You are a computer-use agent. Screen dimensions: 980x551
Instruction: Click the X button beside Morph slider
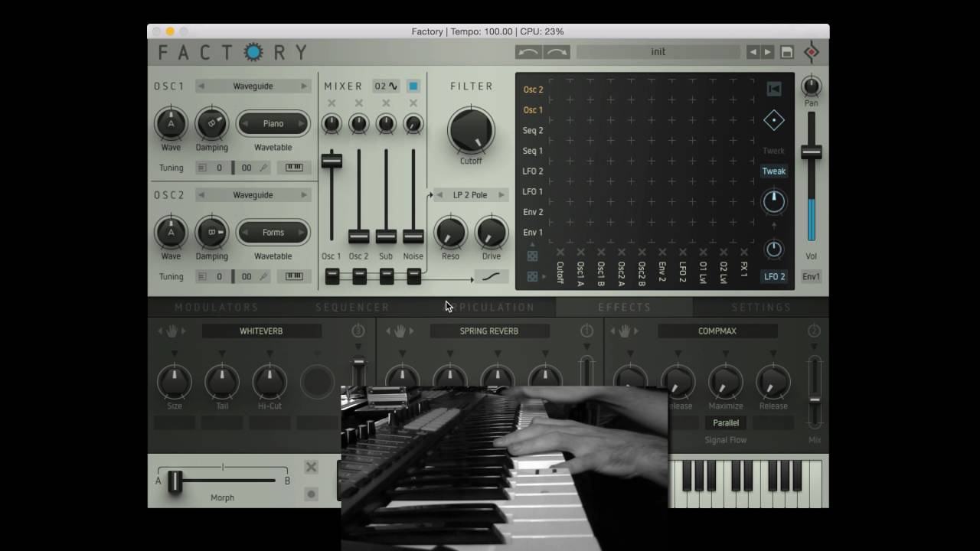[x=311, y=467]
